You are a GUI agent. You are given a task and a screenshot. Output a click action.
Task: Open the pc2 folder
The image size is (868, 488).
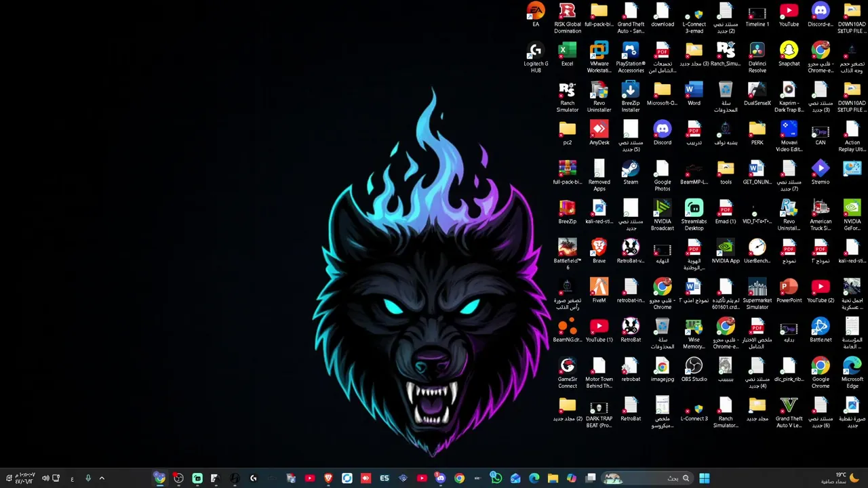coord(568,134)
